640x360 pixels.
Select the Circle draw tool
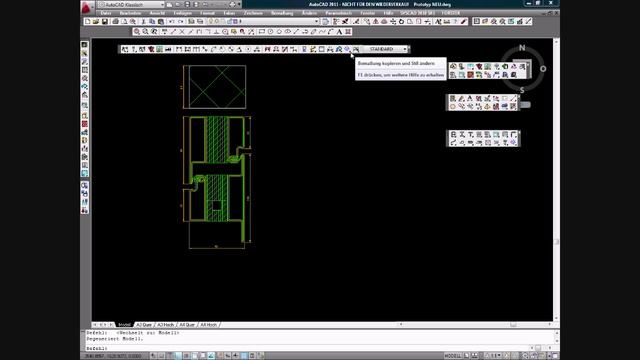[270, 31]
